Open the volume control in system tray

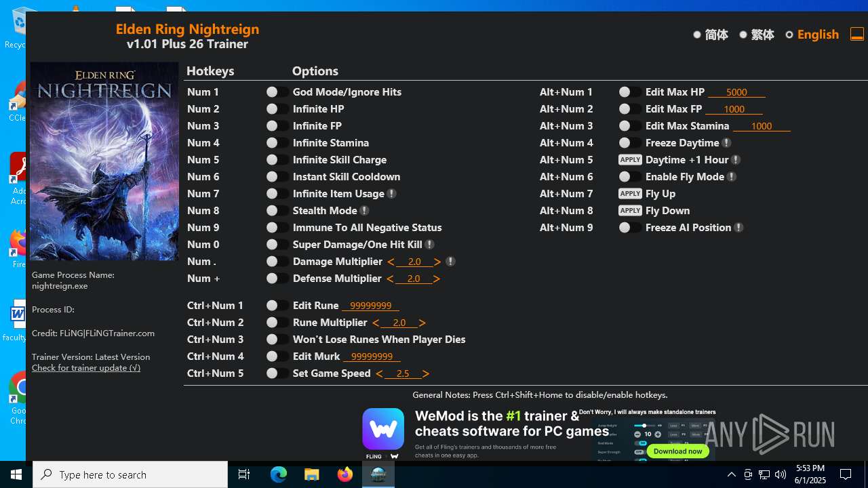(x=781, y=474)
